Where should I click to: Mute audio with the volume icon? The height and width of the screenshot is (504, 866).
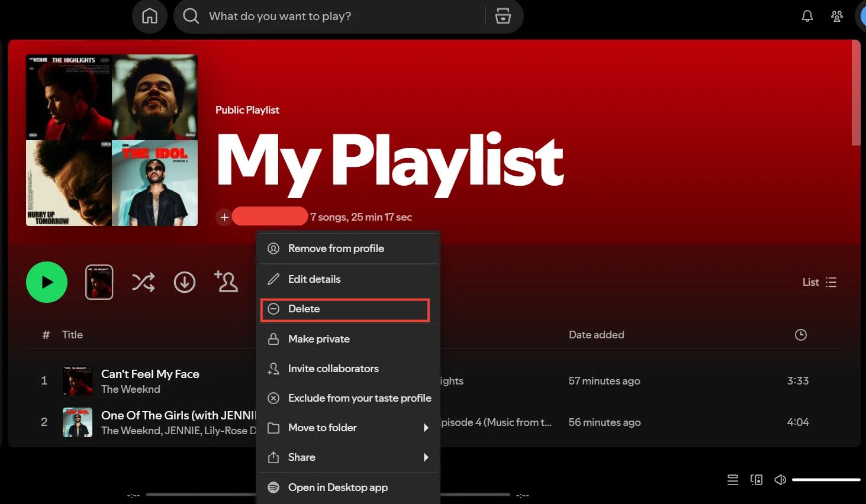coord(780,480)
